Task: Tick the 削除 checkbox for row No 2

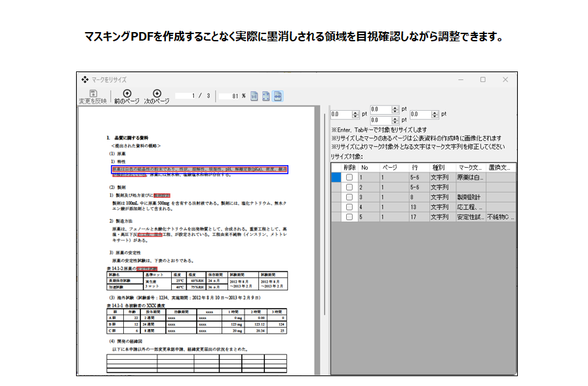Action: coord(349,187)
